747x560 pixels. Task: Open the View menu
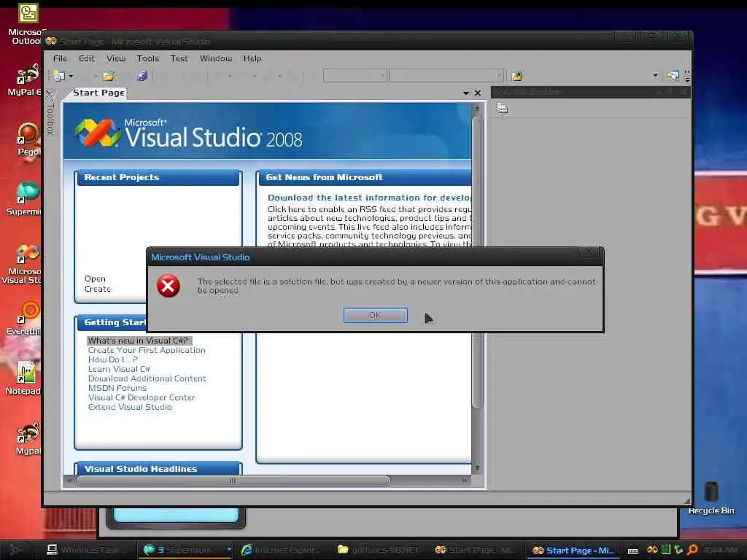[x=116, y=58]
